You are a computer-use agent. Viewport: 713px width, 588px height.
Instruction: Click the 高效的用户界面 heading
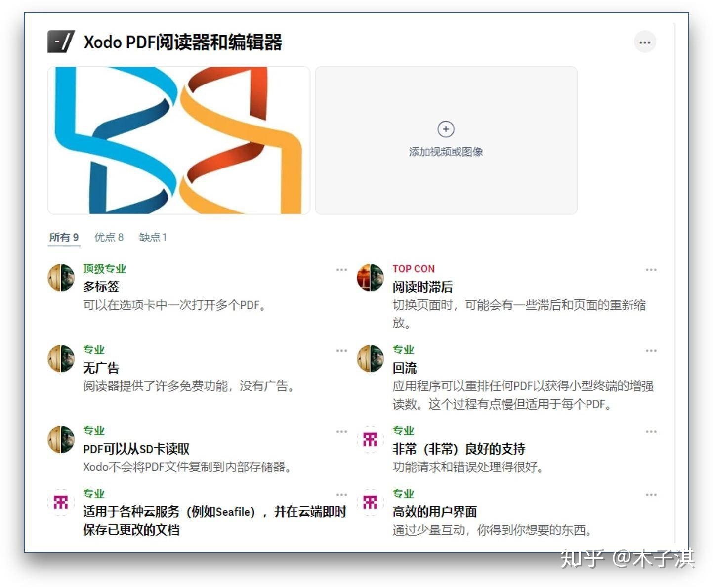point(435,512)
